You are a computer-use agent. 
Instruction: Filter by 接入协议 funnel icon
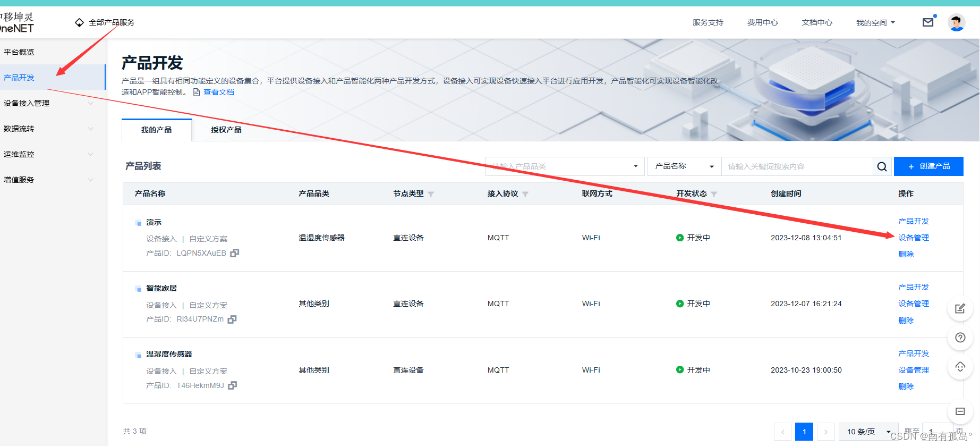(525, 194)
